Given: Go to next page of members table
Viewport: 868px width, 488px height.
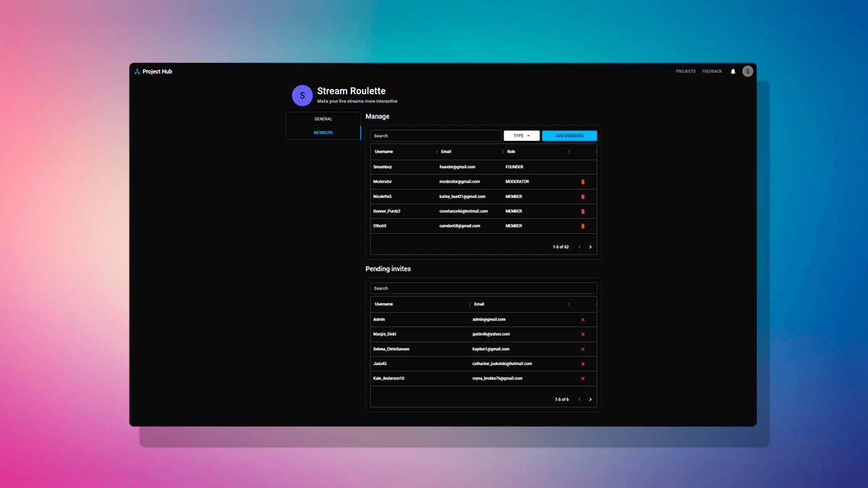Looking at the screenshot, I should point(590,247).
